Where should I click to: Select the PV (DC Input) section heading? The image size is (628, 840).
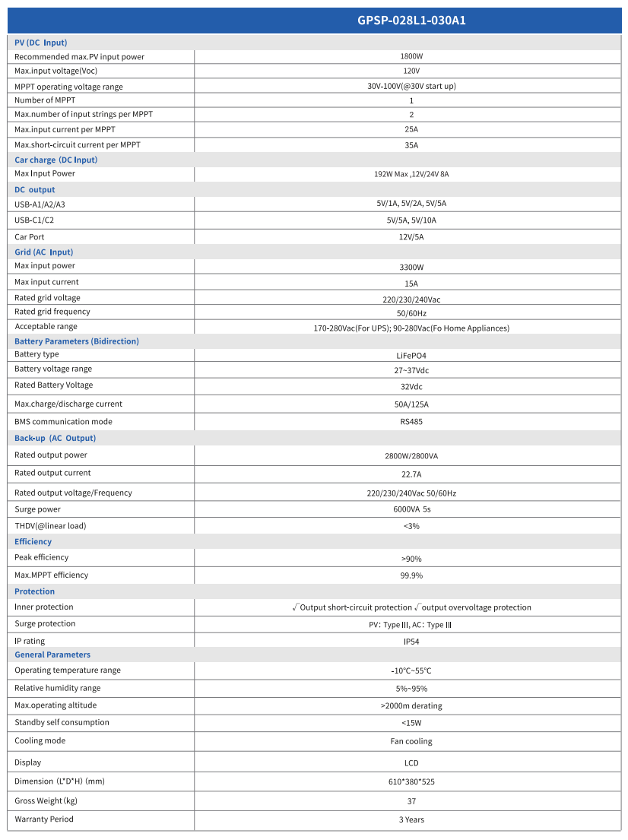coord(41,43)
